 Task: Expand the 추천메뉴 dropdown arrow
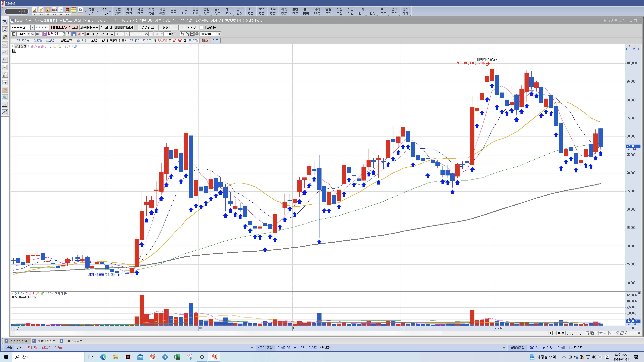click(x=97, y=11)
